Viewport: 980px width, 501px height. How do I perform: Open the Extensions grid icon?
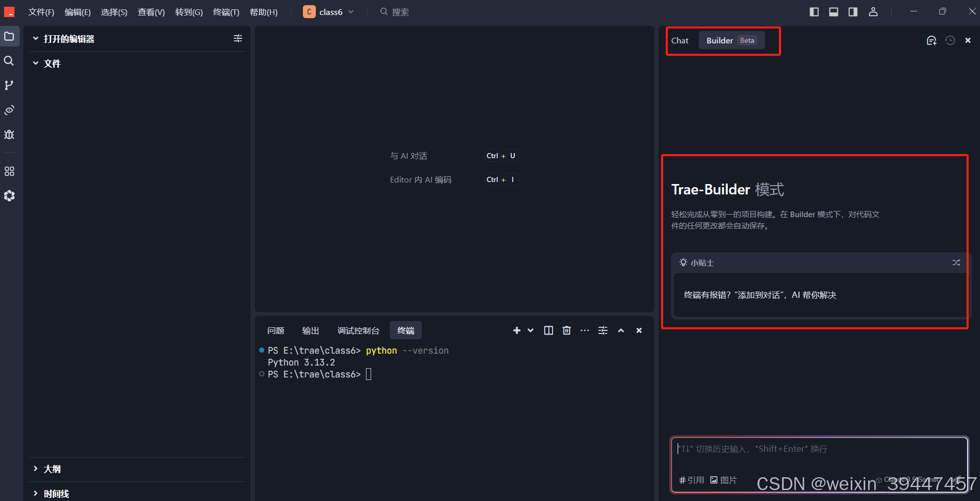click(9, 171)
